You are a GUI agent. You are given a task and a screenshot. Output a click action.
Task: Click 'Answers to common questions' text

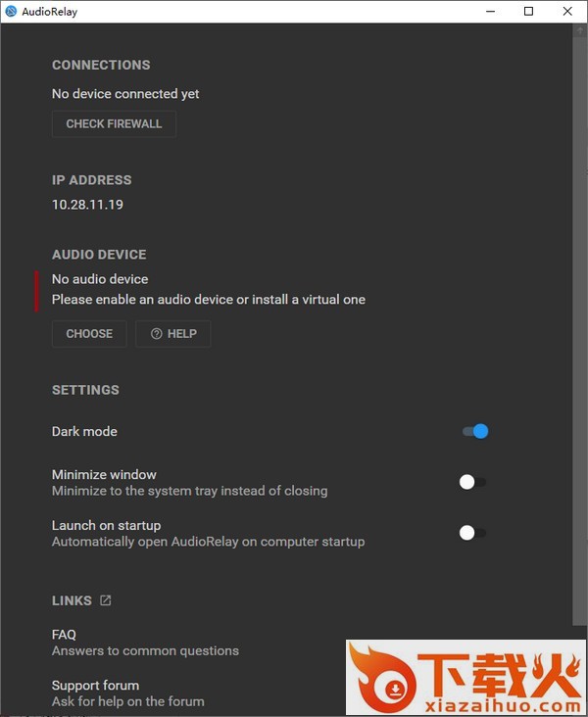click(145, 650)
